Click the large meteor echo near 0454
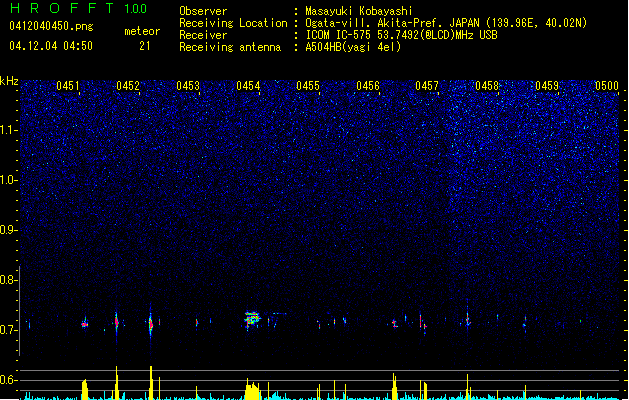Viewport: 629px width, 400px height. pos(252,319)
